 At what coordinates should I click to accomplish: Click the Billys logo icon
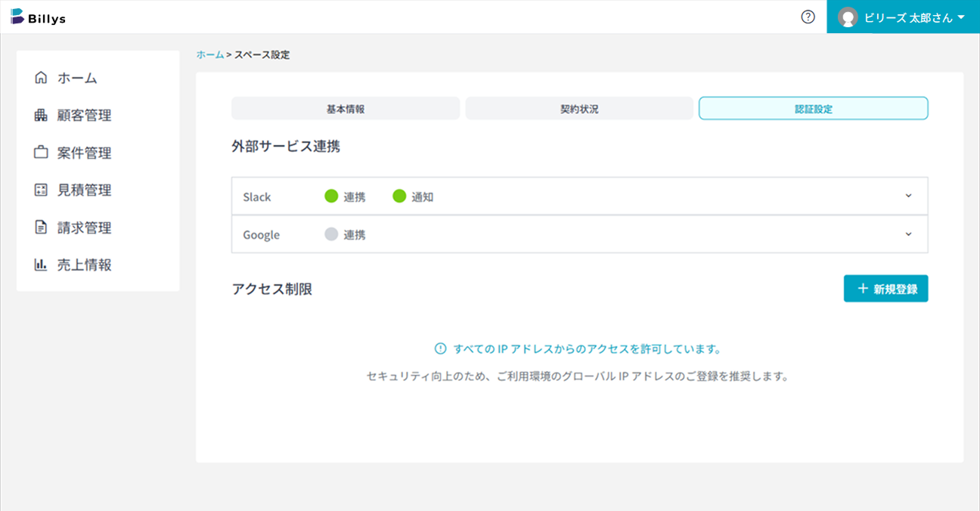17,17
